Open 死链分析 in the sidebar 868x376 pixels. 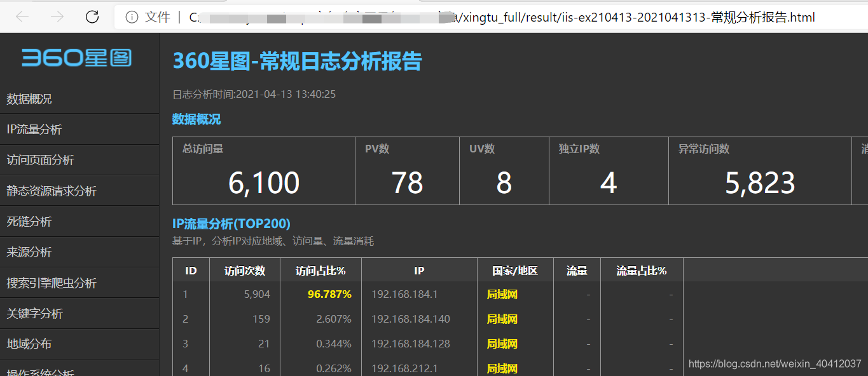coord(79,222)
